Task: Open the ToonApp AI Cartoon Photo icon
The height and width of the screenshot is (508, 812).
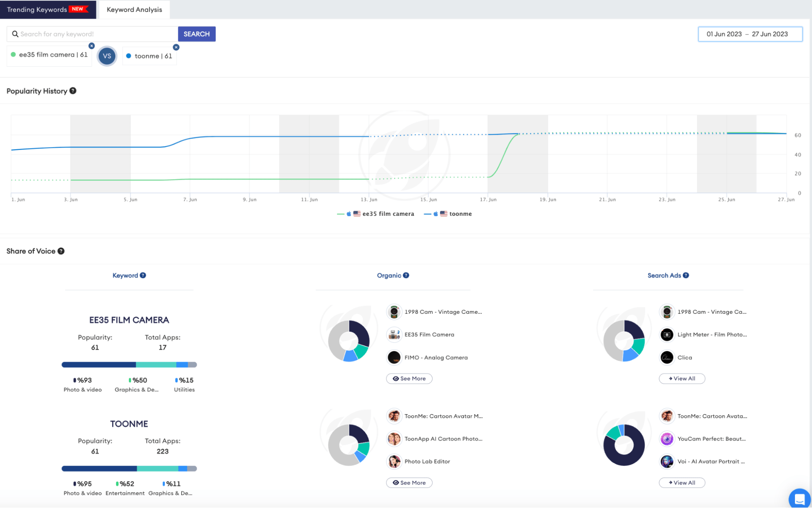Action: [x=394, y=439]
